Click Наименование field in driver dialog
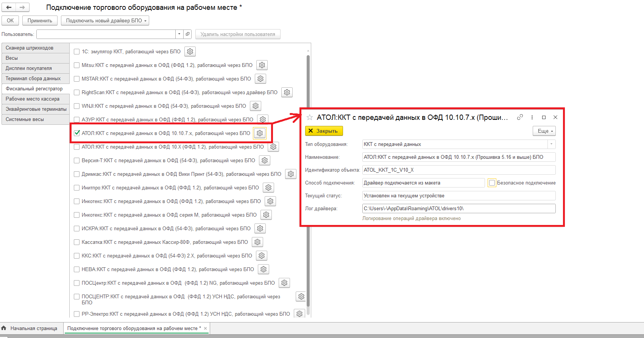Image resolution: width=644 pixels, height=338 pixels. click(459, 157)
